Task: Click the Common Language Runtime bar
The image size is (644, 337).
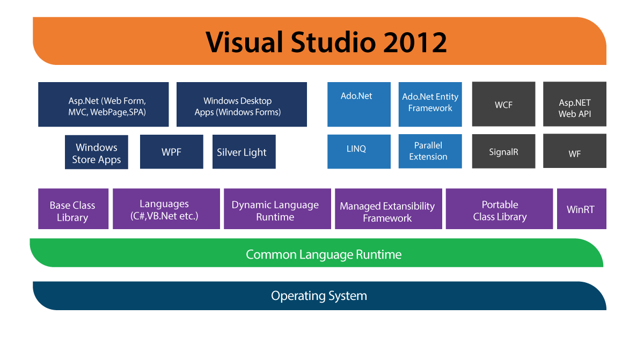Action: 317,253
